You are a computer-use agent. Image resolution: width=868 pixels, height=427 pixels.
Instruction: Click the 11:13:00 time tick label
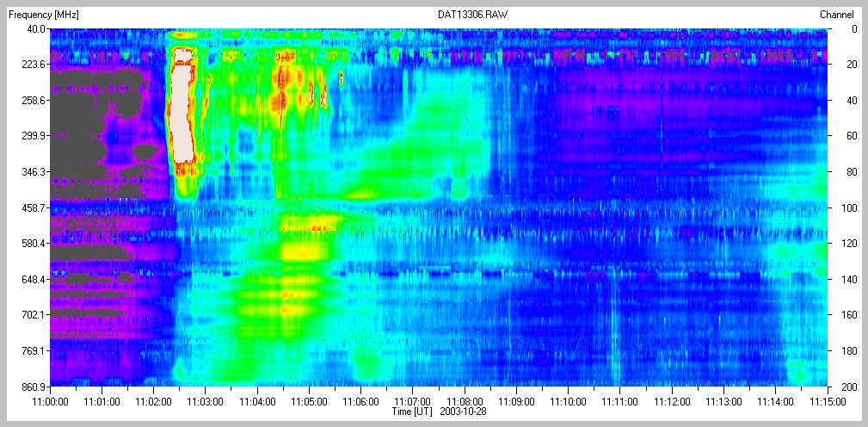[x=724, y=401]
